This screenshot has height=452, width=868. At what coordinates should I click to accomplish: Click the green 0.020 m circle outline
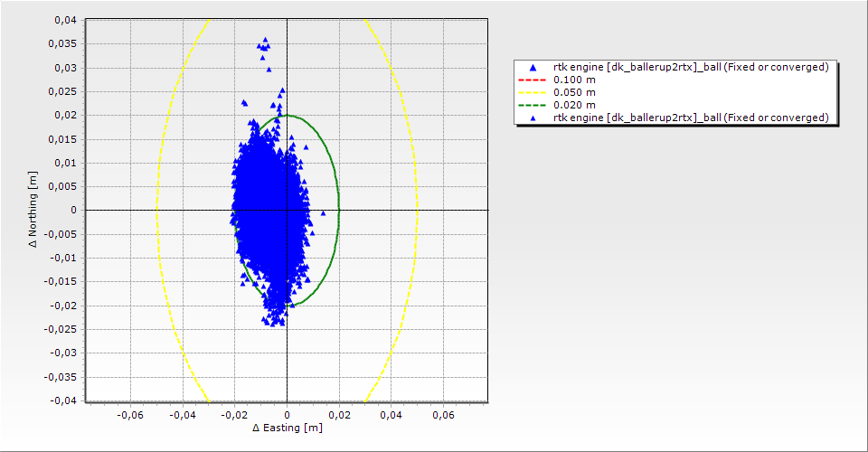tap(339, 211)
